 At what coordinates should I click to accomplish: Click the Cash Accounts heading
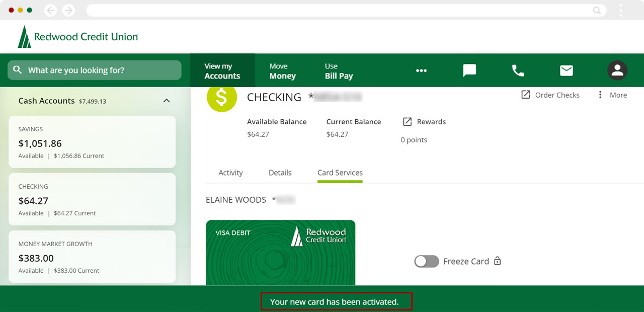point(46,101)
